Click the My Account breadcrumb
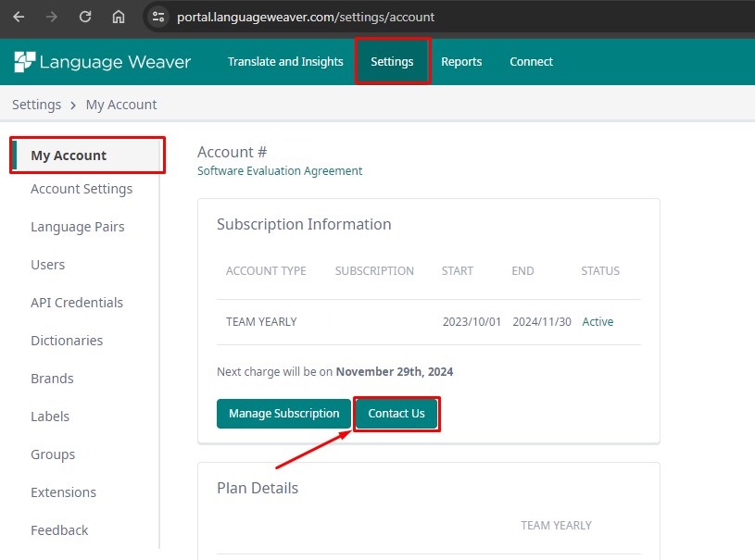 pos(121,105)
